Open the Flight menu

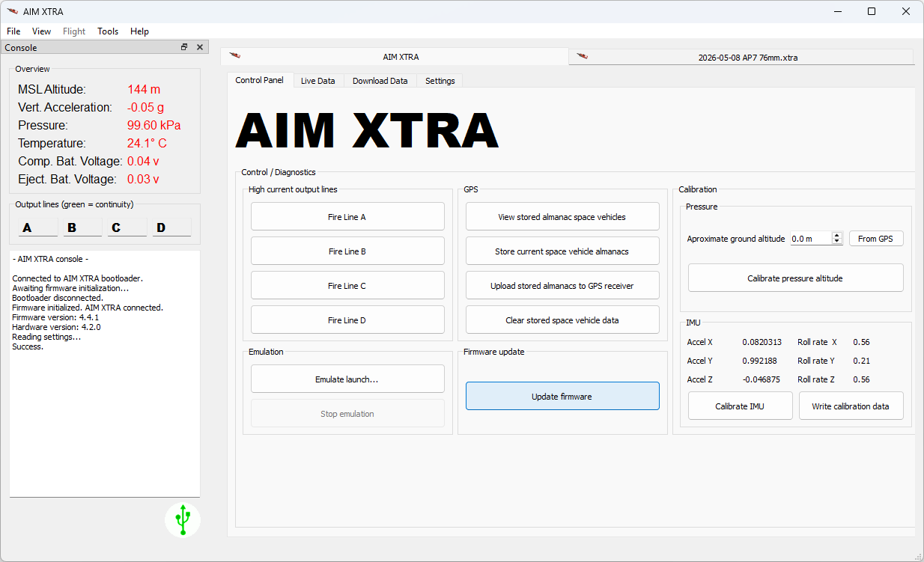(x=74, y=31)
